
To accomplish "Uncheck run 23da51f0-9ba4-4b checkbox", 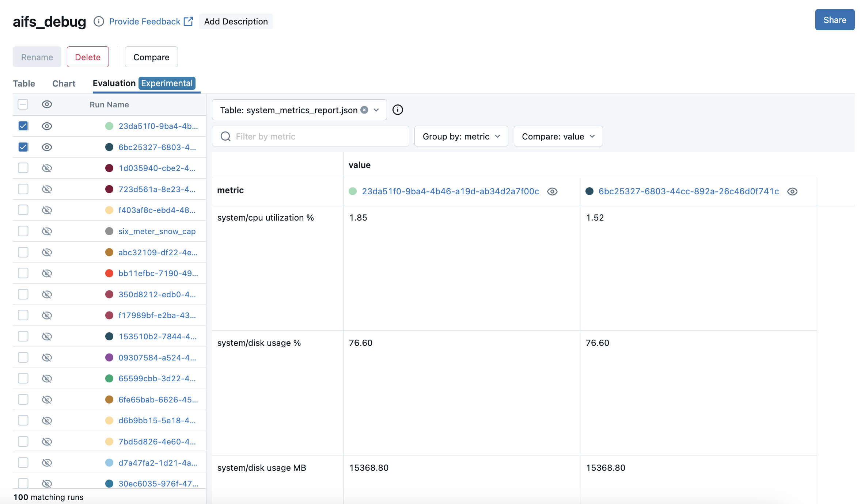I will click(23, 126).
